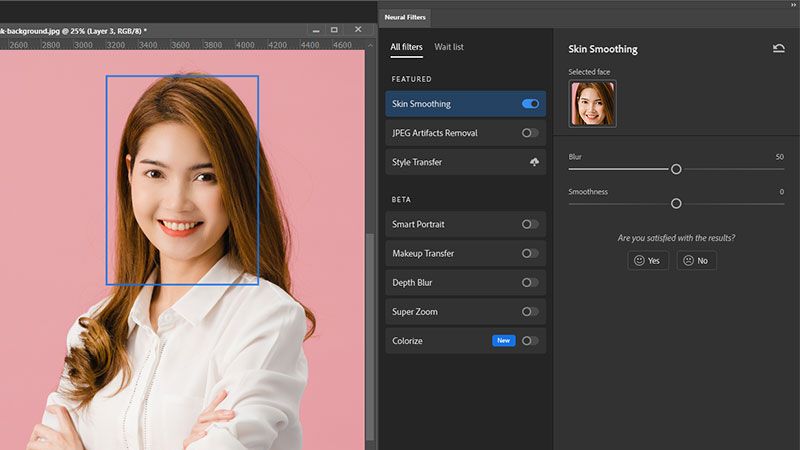
Task: Open the All filters tab
Action: coord(406,47)
